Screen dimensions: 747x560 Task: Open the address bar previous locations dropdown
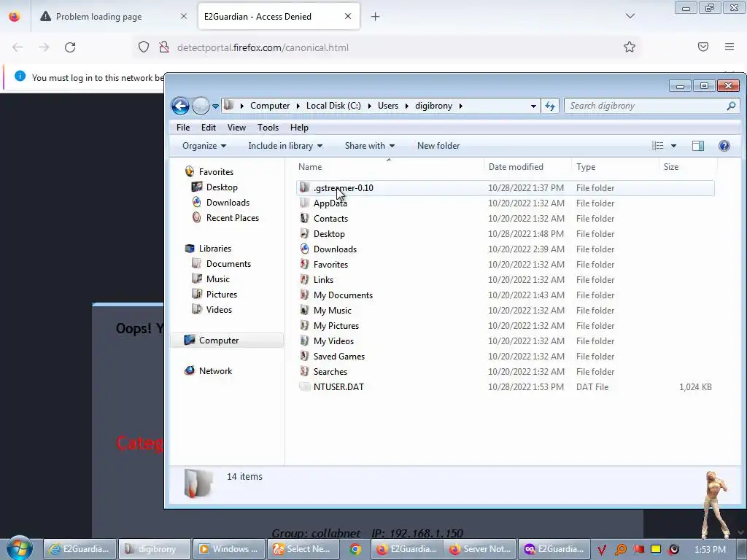pyautogui.click(x=533, y=106)
